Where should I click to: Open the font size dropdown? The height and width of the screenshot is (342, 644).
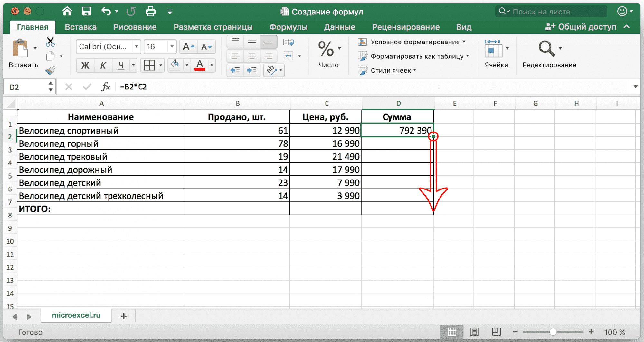172,47
